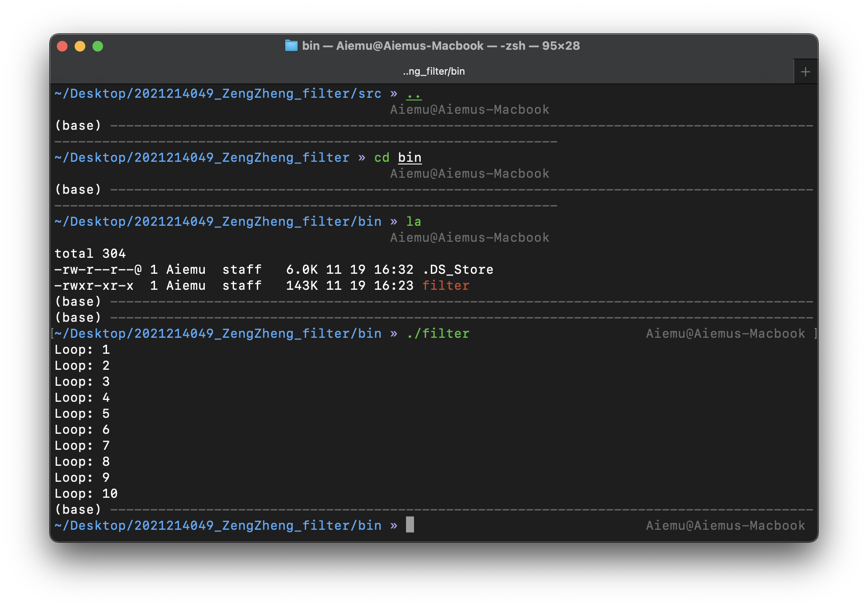This screenshot has height=608, width=868.
Task: Click the .DS_Store filename in listing
Action: pyautogui.click(x=458, y=269)
